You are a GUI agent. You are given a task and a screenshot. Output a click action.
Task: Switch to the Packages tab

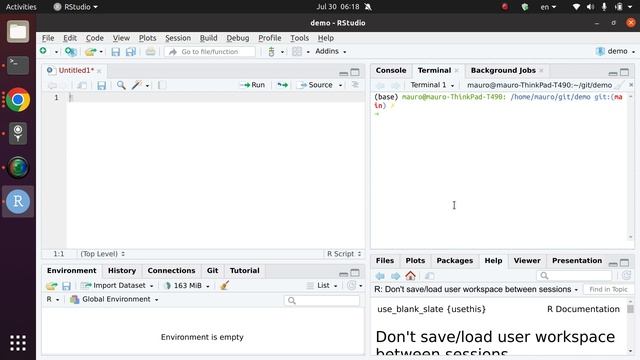[x=454, y=261]
